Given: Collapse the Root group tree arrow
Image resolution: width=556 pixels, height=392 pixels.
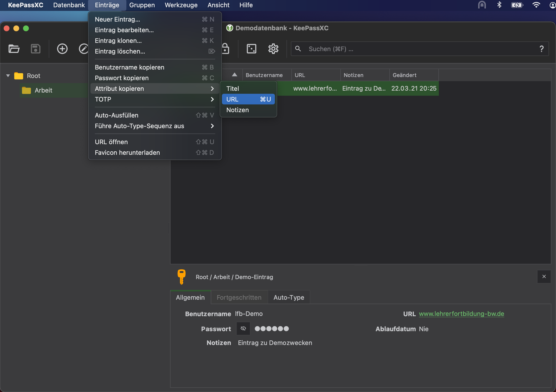Looking at the screenshot, I should pyautogui.click(x=8, y=76).
